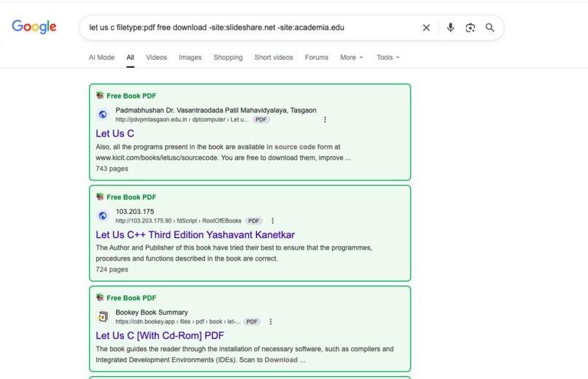The width and height of the screenshot is (588, 379).
Task: Click the pdvpmtasgaon.edu.in URL breadcrumb
Action: (182, 120)
